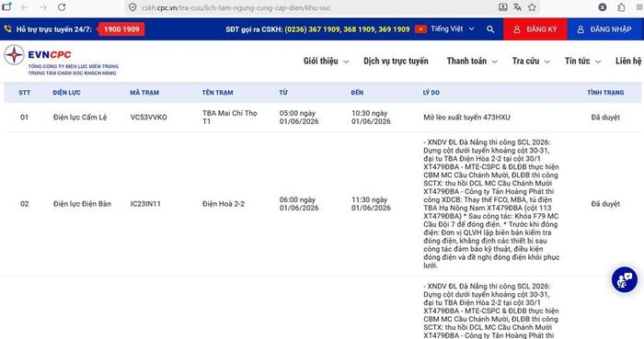Image resolution: width=644 pixels, height=339 pixels.
Task: Open the Tiếng Việt language dropdown
Action: pos(453,29)
